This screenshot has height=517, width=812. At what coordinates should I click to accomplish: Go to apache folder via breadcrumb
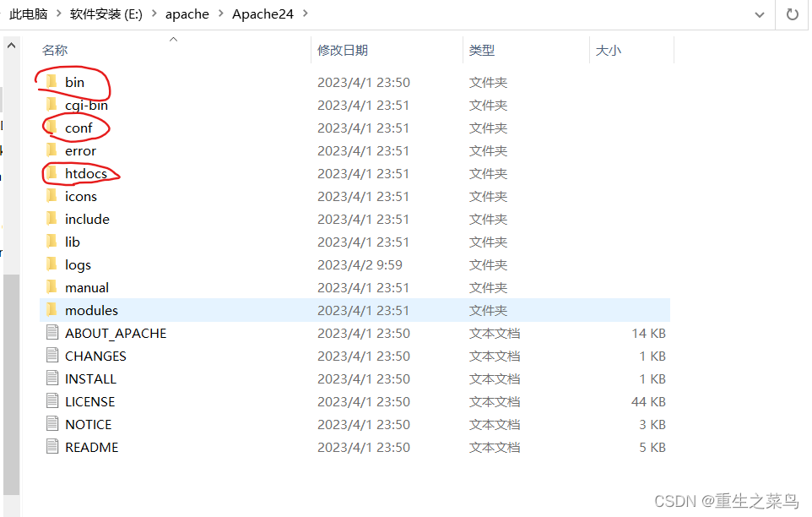187,14
